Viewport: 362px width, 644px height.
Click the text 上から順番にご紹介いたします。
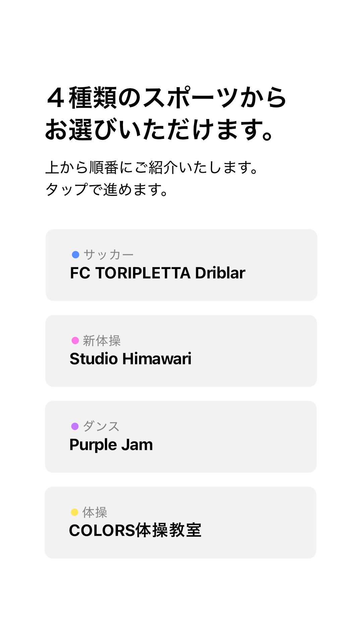click(x=152, y=167)
